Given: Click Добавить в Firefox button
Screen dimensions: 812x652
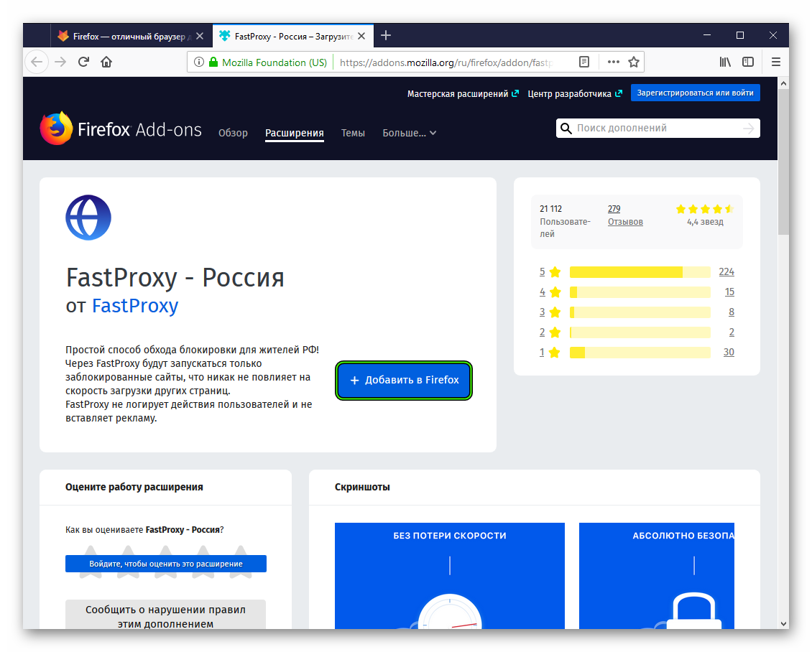Looking at the screenshot, I should click(x=404, y=381).
